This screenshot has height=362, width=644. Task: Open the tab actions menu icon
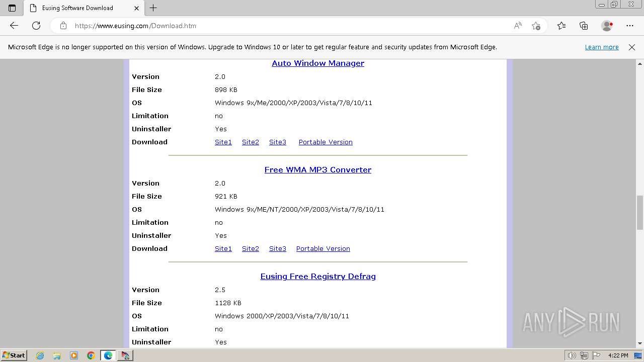pos(12,8)
